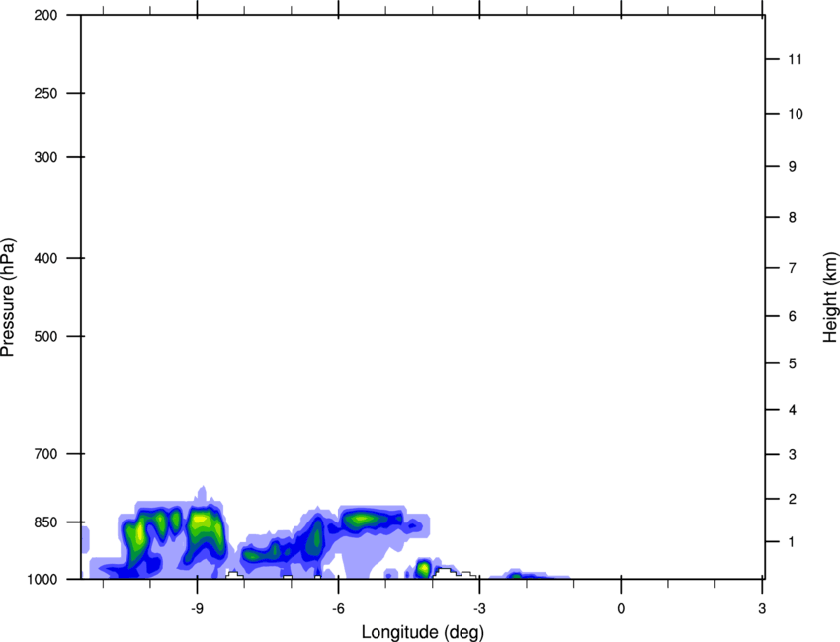840x642 pixels.
Task: Click the 1 km height tick label
Action: [791, 542]
